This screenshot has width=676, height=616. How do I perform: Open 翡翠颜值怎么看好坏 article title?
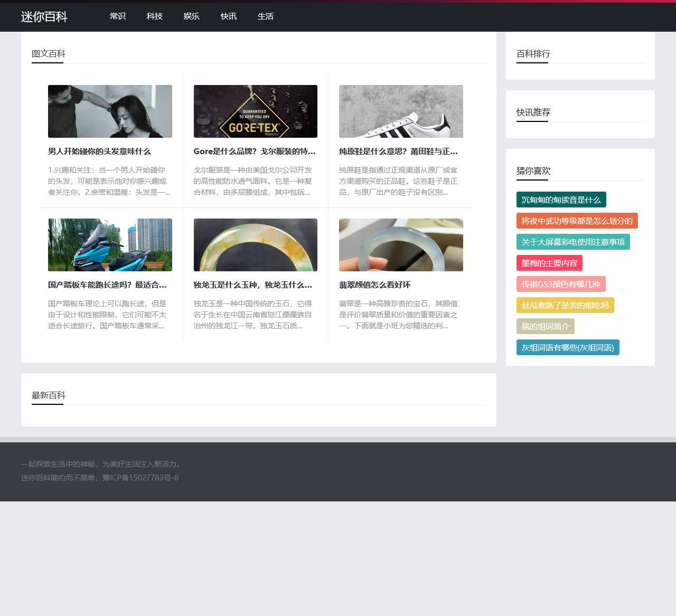point(374,285)
